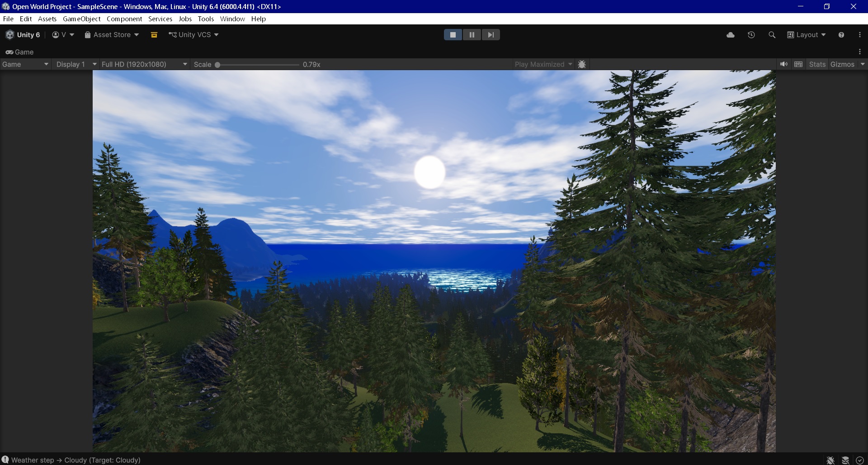Open the editor search magnifier
The width and height of the screenshot is (868, 465).
[772, 35]
